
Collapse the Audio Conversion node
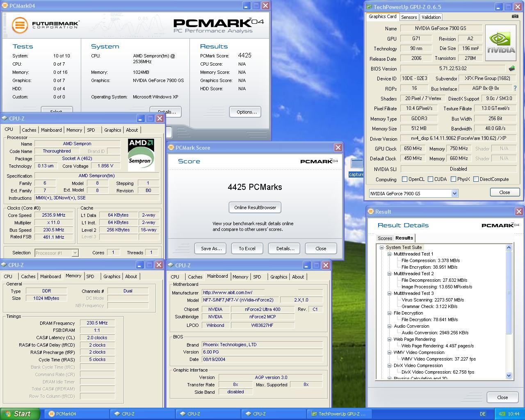(390, 326)
